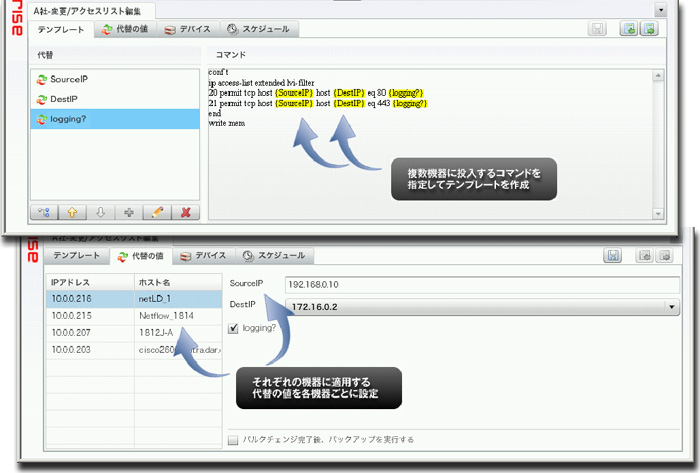
Task: Select SourceIP in the substitution list
Action: pyautogui.click(x=115, y=79)
